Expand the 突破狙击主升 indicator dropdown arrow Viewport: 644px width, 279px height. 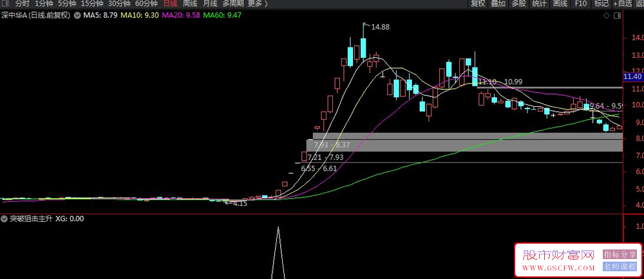click(x=5, y=219)
